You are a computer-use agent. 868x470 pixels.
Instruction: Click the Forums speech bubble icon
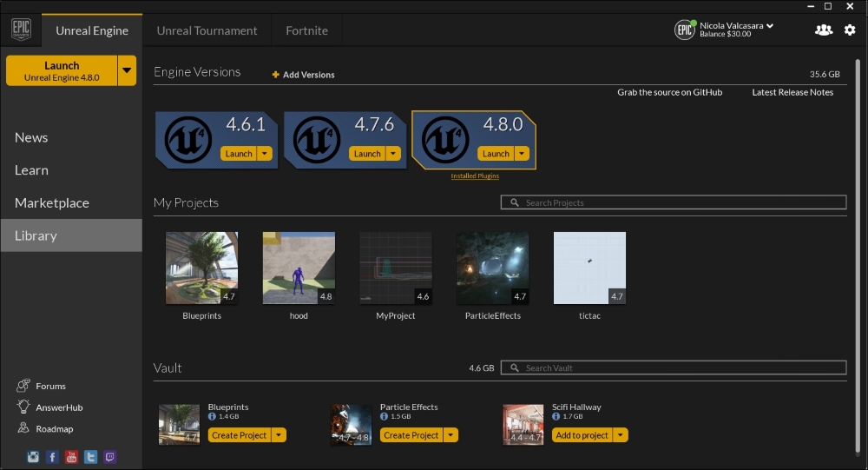(x=23, y=385)
